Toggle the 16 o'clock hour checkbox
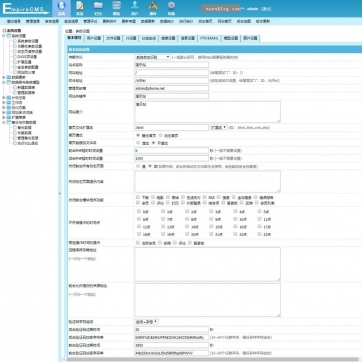Image resolution: width=362 pixels, height=362 pixels. pos(235,226)
